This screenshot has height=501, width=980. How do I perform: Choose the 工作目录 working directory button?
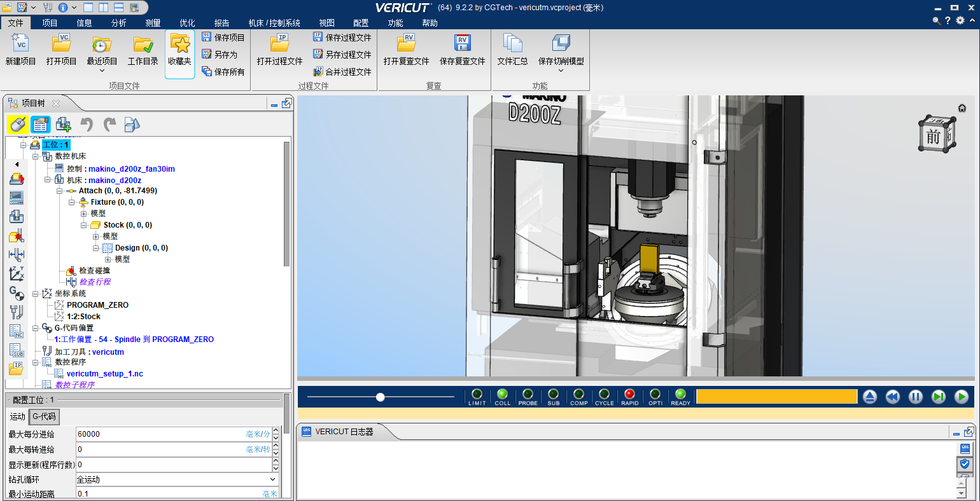(x=143, y=50)
